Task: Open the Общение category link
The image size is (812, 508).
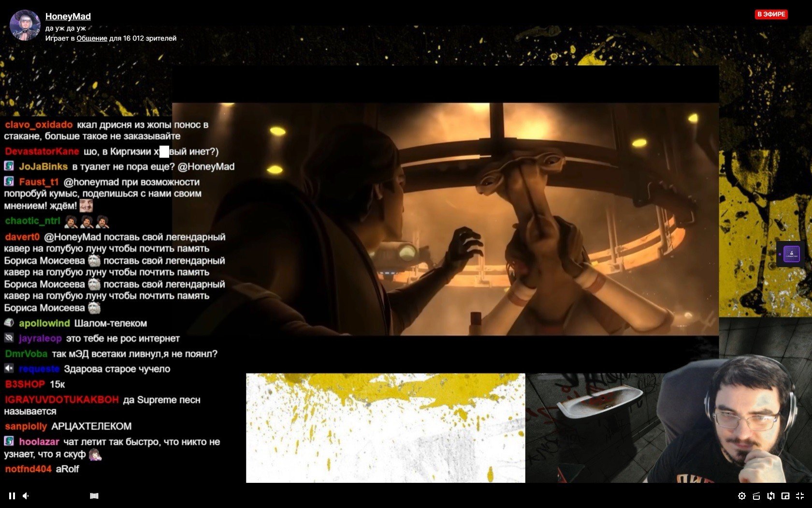Action: 92,38
